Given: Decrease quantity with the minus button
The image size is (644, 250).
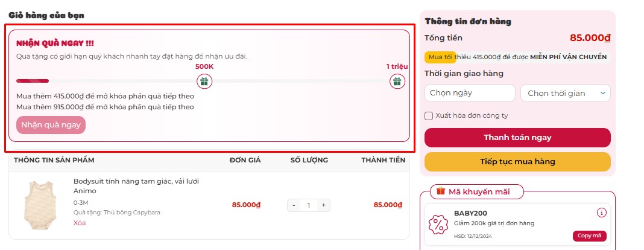Looking at the screenshot, I should click(x=294, y=205).
